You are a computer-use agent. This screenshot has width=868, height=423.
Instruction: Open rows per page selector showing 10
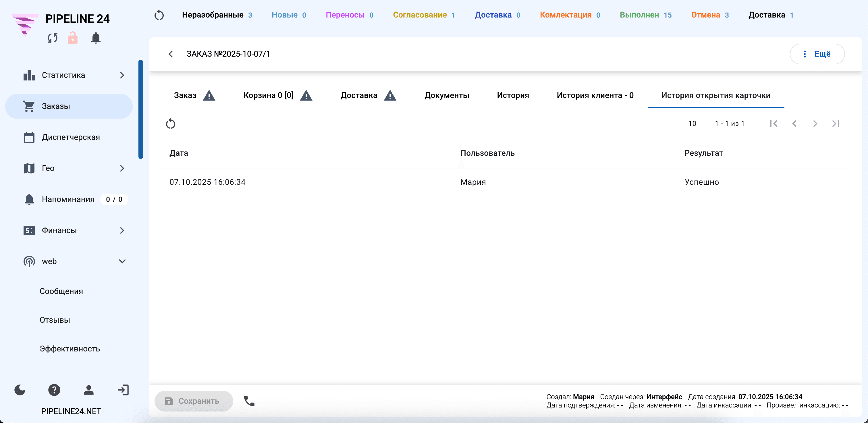[x=692, y=124]
